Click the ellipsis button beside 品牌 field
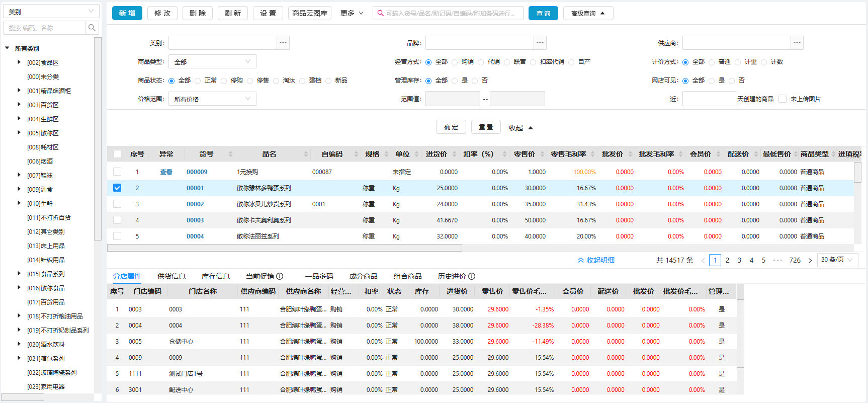Viewport: 868px width, 403px height. point(540,43)
